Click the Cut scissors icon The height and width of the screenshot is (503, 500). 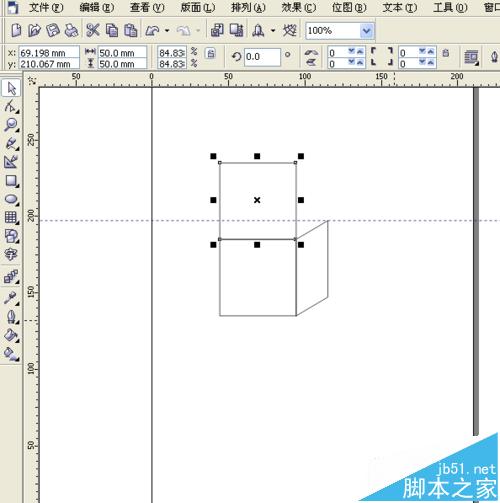tap(93, 30)
